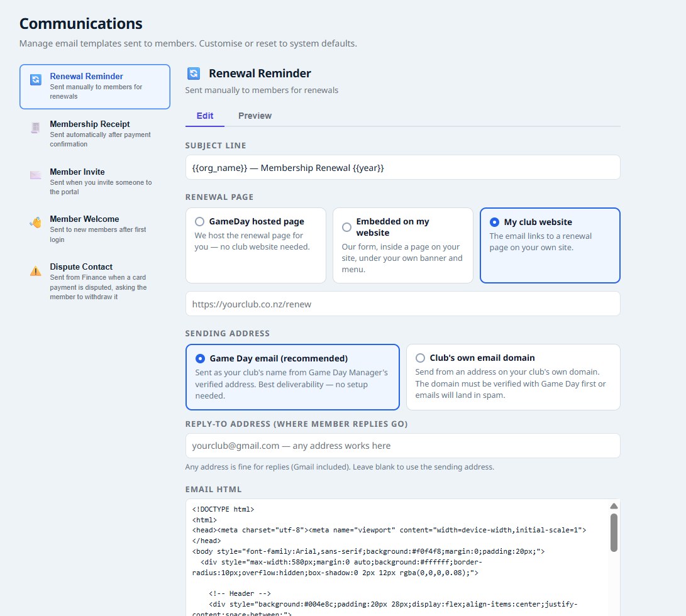Click the Reply-To Address input field
The image size is (686, 616).
click(x=402, y=446)
